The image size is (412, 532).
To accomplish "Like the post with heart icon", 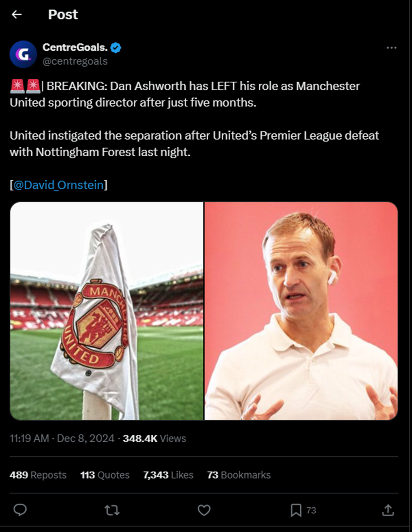I will click(x=204, y=510).
